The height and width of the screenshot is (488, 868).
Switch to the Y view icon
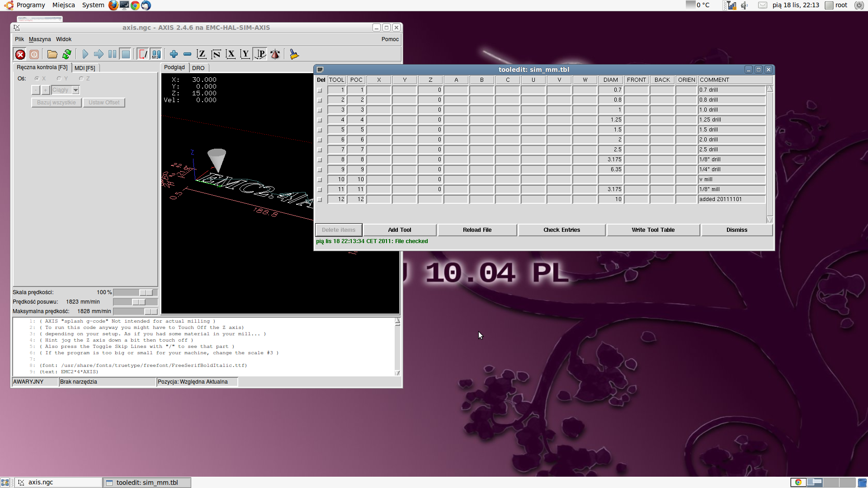click(x=245, y=54)
